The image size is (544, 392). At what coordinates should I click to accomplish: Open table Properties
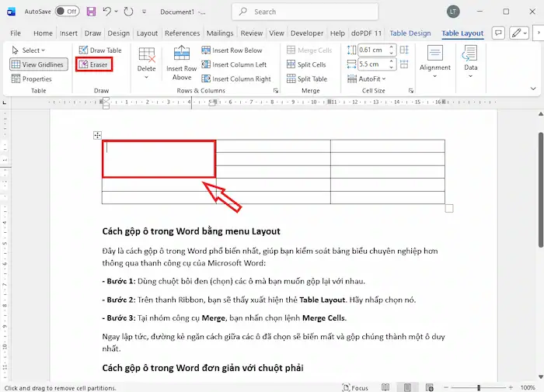[32, 79]
